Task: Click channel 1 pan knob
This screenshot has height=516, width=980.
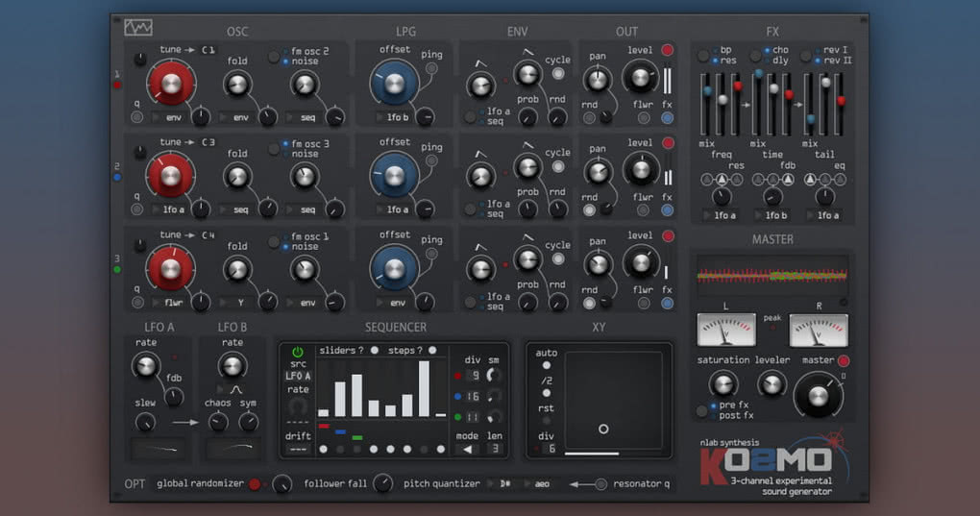Action: click(598, 80)
